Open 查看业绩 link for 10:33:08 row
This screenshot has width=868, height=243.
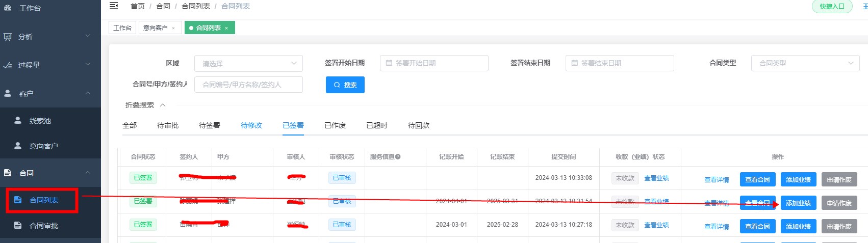(656, 178)
